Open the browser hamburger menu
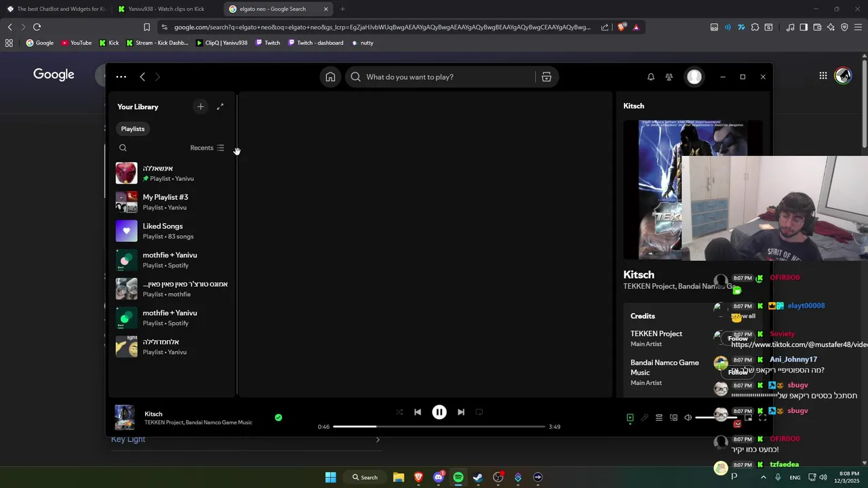This screenshot has width=868, height=488. tap(858, 27)
